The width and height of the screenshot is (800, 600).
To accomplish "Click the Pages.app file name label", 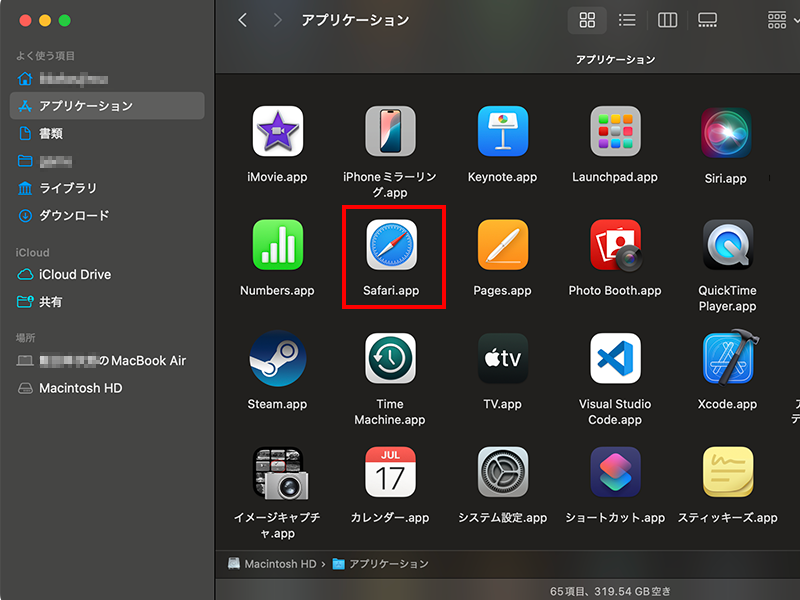I will [503, 290].
